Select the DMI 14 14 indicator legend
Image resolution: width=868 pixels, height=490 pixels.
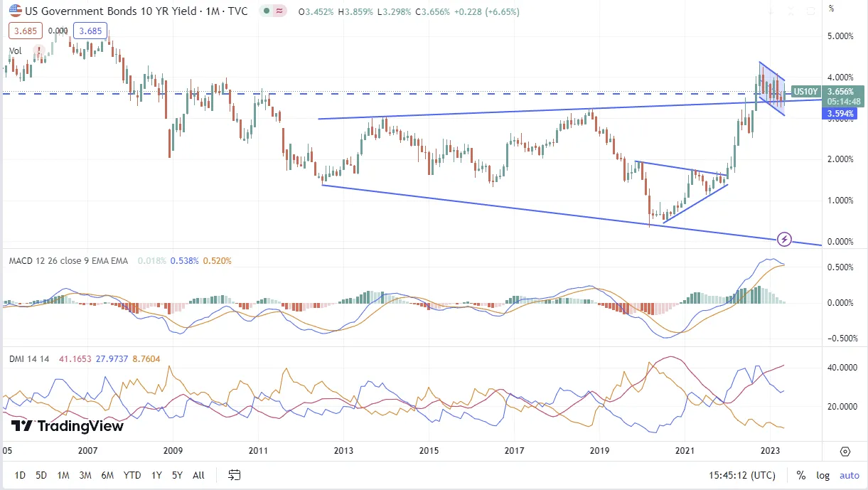(28, 360)
